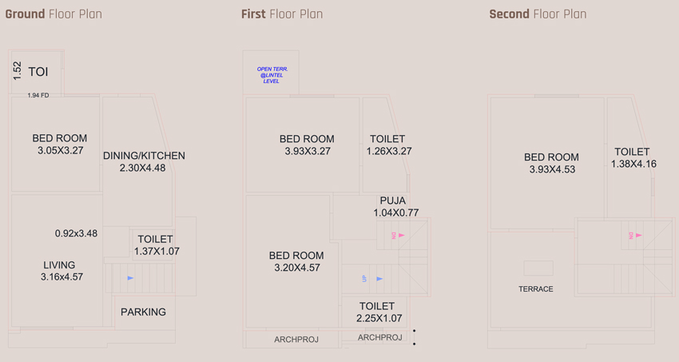Click the small rectangle above TERRACE label

coord(538,268)
